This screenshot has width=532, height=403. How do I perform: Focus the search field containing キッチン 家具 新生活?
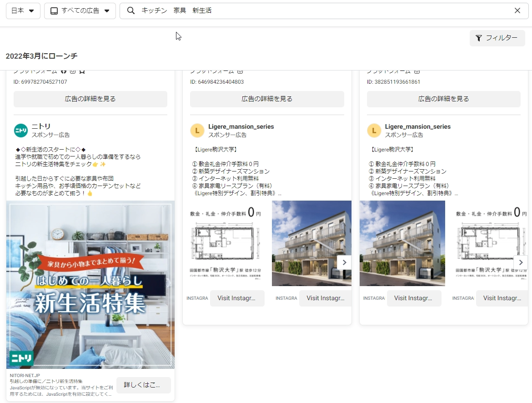pos(318,11)
